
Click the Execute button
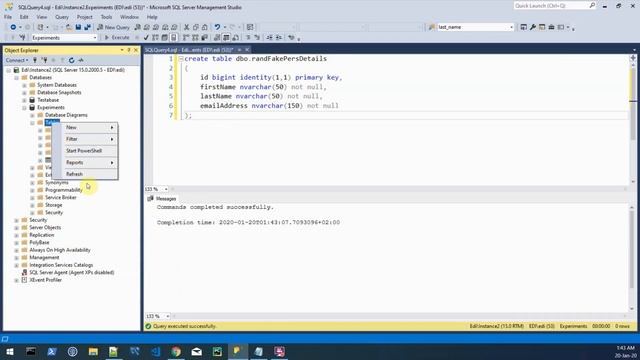pyautogui.click(x=117, y=38)
